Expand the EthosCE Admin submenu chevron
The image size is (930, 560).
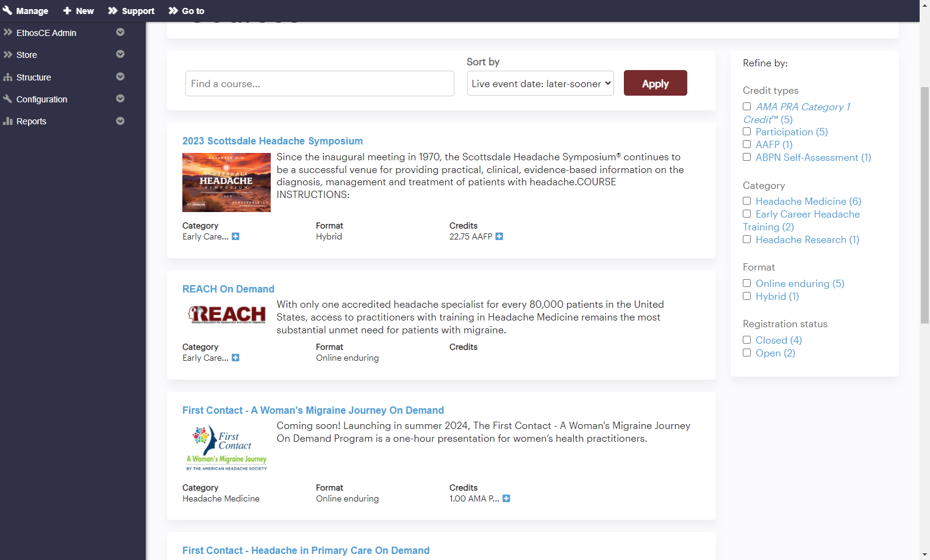120,32
